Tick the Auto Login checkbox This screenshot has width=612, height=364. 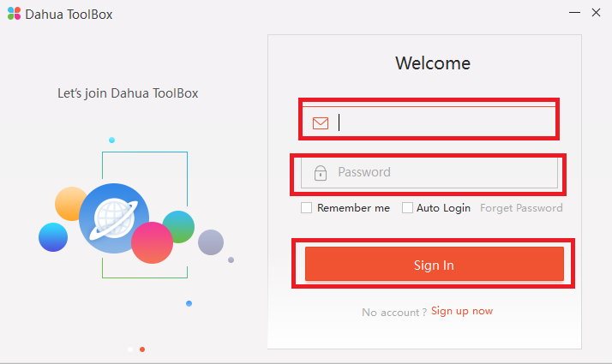[407, 208]
